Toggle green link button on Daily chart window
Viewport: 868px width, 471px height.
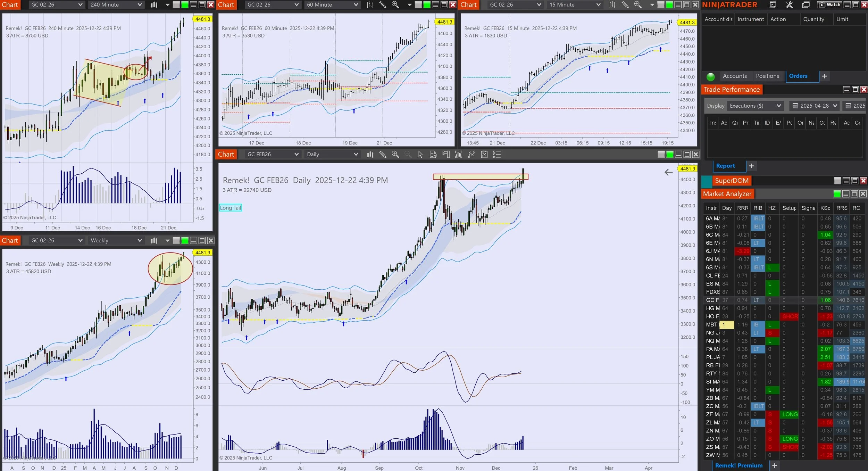click(x=669, y=155)
